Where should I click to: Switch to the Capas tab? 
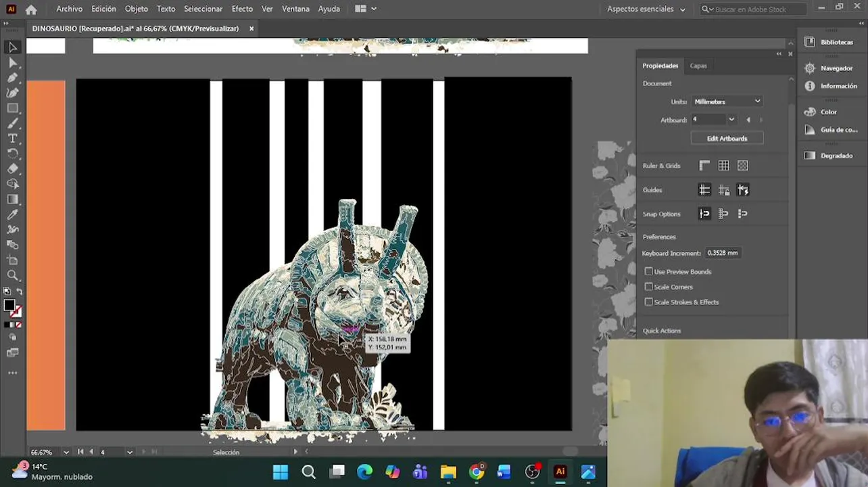pos(698,66)
